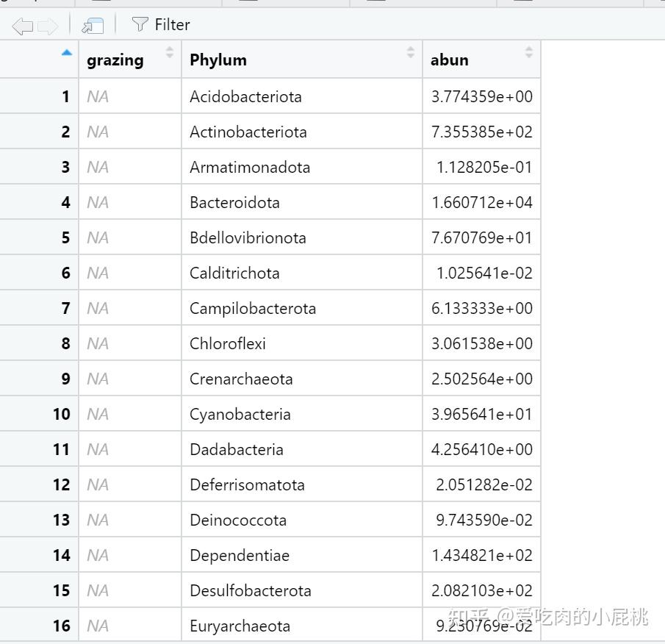665x644 pixels.
Task: Open the data in a new window
Action: point(93,26)
